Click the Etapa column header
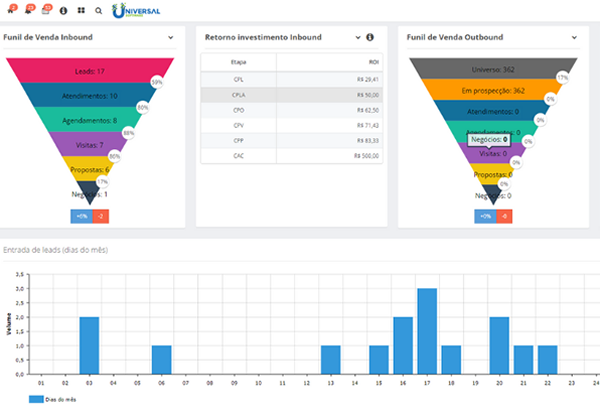Image resolution: width=600 pixels, height=420 pixels. 238,62
